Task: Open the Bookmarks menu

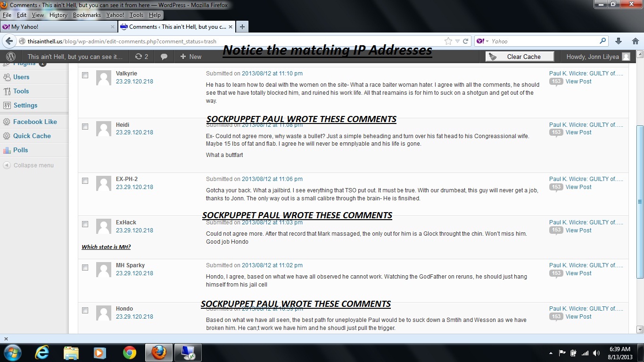Action: (x=87, y=15)
